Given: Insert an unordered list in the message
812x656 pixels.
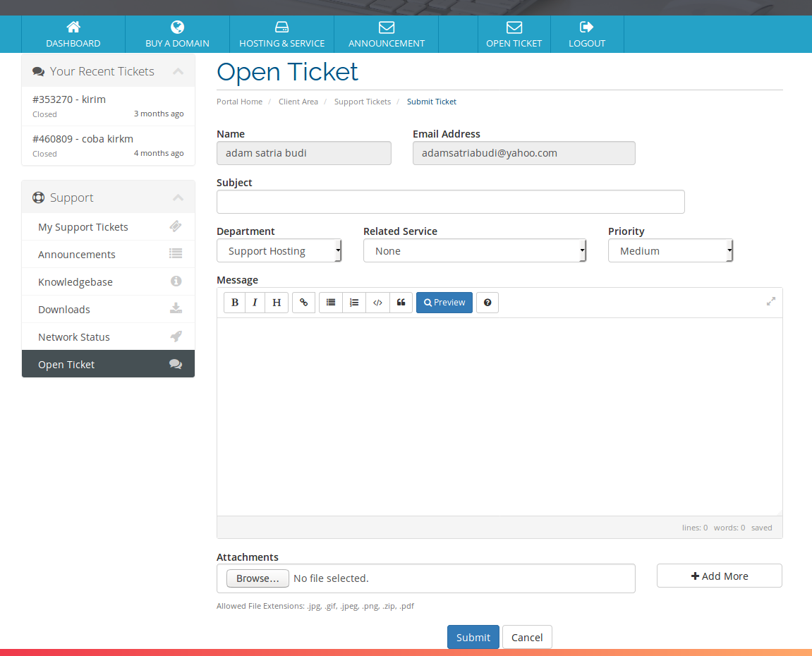Looking at the screenshot, I should (x=330, y=302).
